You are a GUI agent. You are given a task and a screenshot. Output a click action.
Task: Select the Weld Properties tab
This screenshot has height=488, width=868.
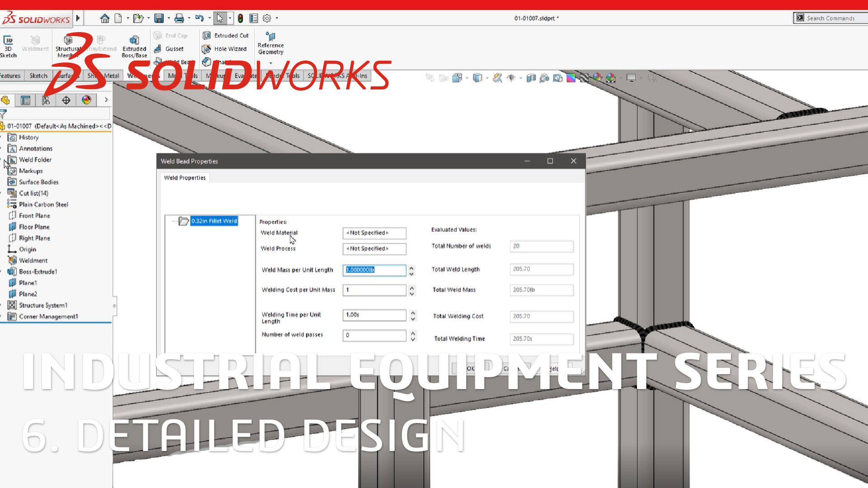point(184,178)
